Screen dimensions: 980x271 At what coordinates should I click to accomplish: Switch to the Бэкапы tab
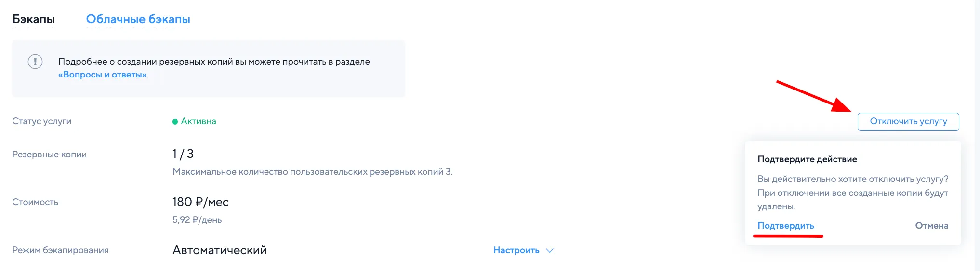[33, 19]
